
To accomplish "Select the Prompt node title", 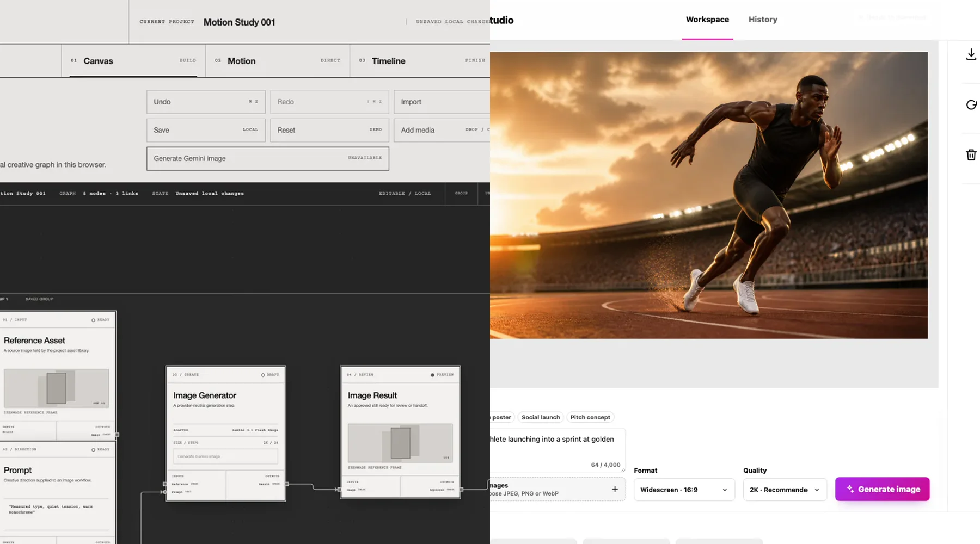I will 17,470.
